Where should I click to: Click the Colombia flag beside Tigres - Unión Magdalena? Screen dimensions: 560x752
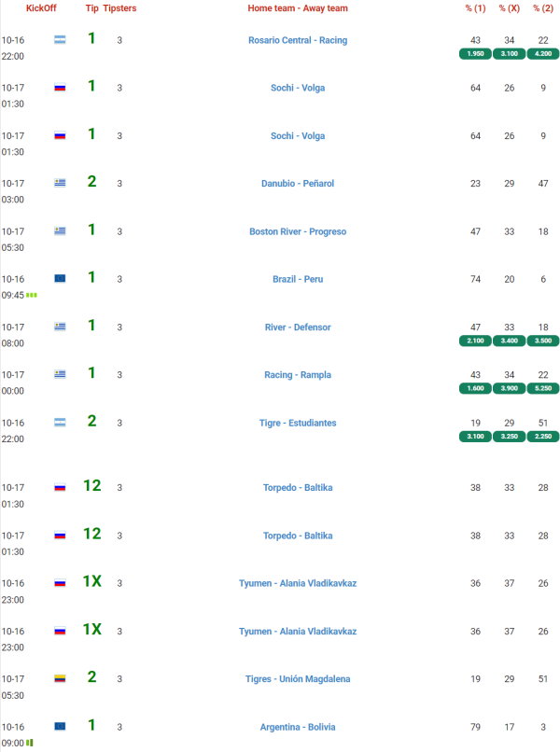click(60, 678)
